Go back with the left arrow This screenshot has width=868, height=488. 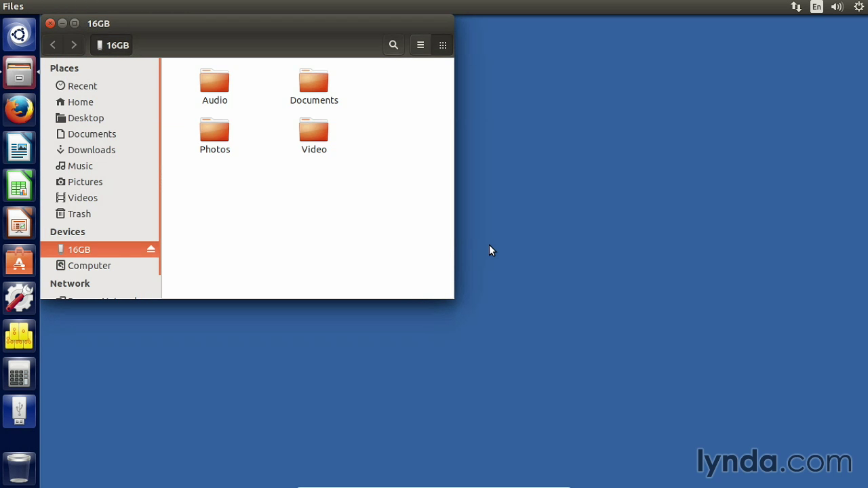(53, 45)
